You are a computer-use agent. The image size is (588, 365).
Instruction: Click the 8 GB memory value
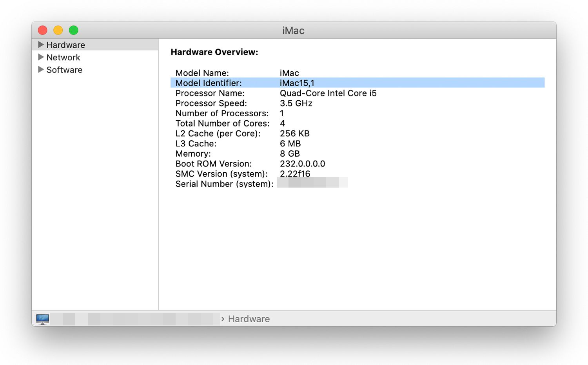[x=290, y=154]
